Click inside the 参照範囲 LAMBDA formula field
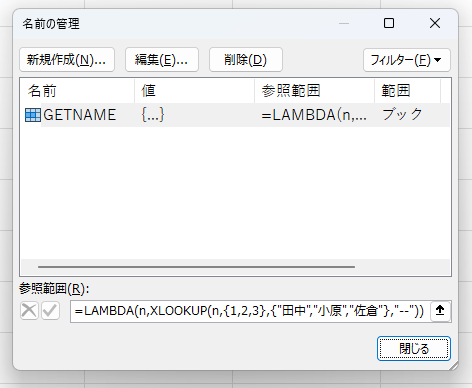This screenshot has width=472, height=388. (x=249, y=311)
